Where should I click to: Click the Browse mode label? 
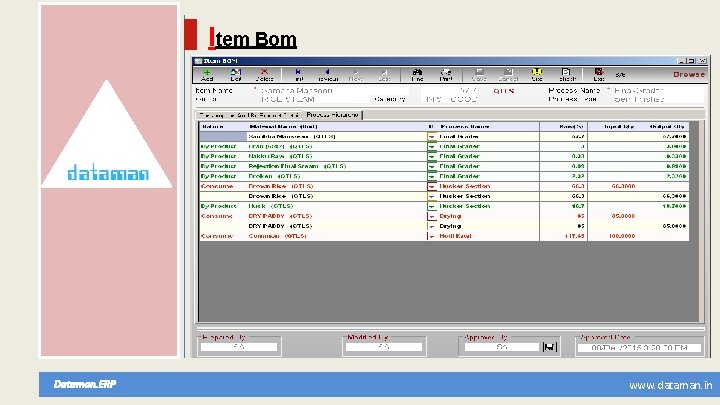[689, 74]
